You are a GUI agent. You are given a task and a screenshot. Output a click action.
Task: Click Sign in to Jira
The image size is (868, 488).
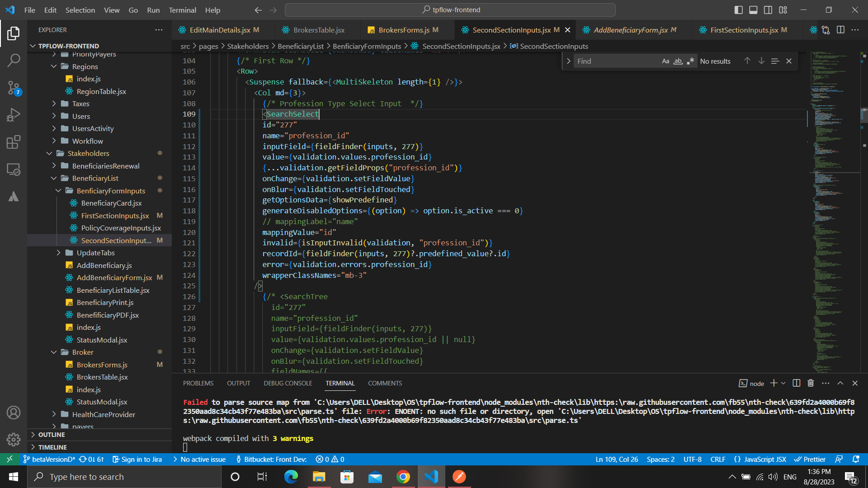point(137,459)
